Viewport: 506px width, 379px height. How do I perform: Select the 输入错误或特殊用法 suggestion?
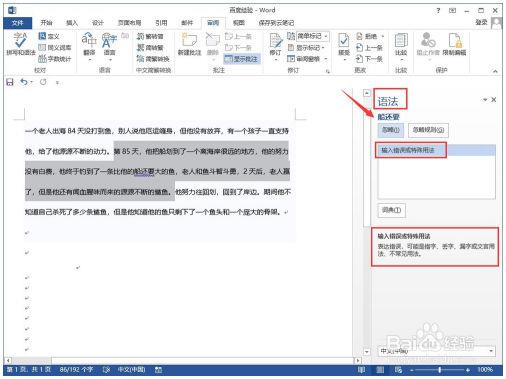437,150
